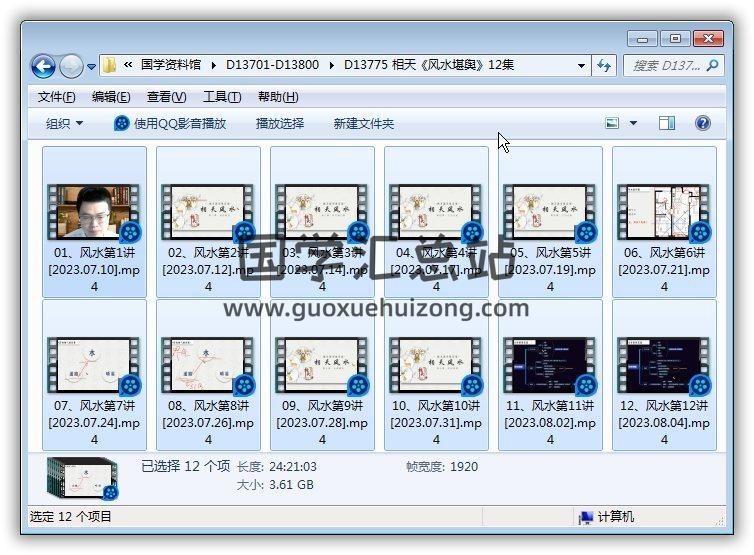Click file name [2023.08.04].mp4
The height and width of the screenshot is (555, 754).
(x=664, y=430)
